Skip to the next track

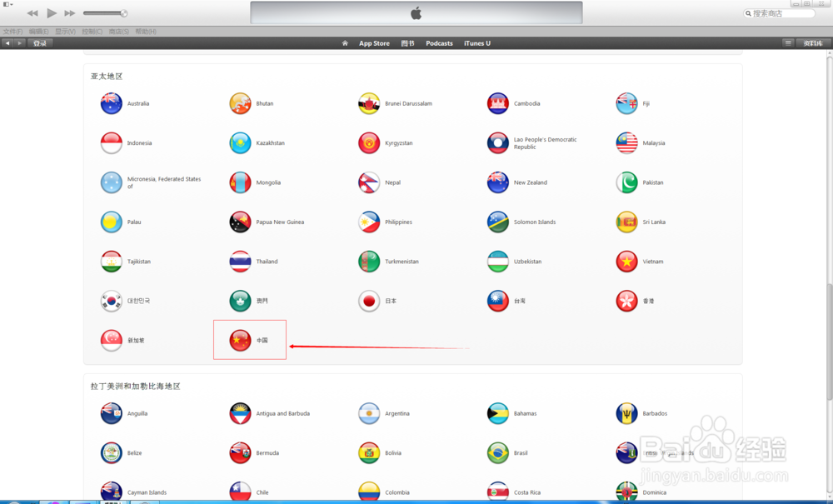click(70, 12)
